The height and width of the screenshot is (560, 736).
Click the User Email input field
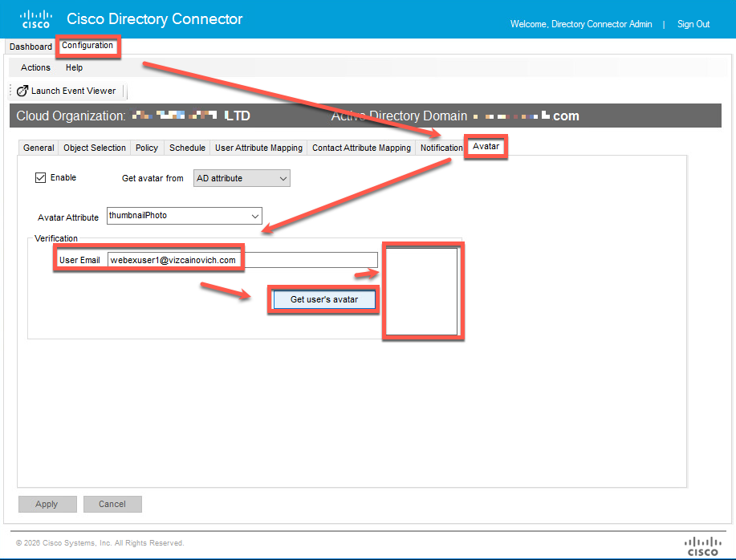click(x=242, y=260)
